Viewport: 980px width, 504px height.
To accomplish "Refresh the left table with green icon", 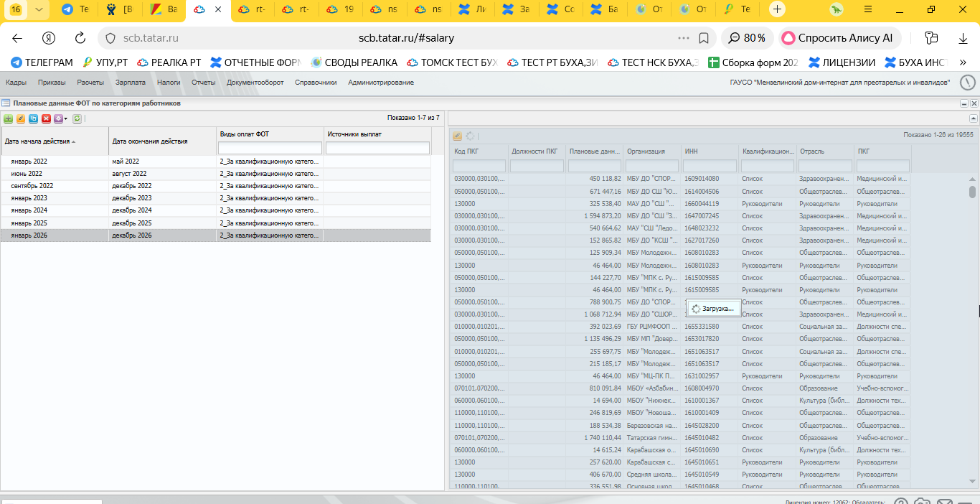I will pos(77,118).
